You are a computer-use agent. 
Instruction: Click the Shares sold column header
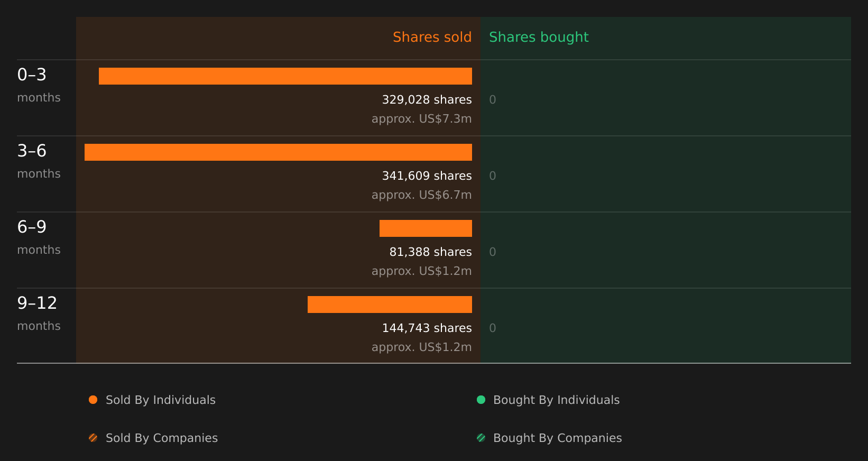point(432,37)
